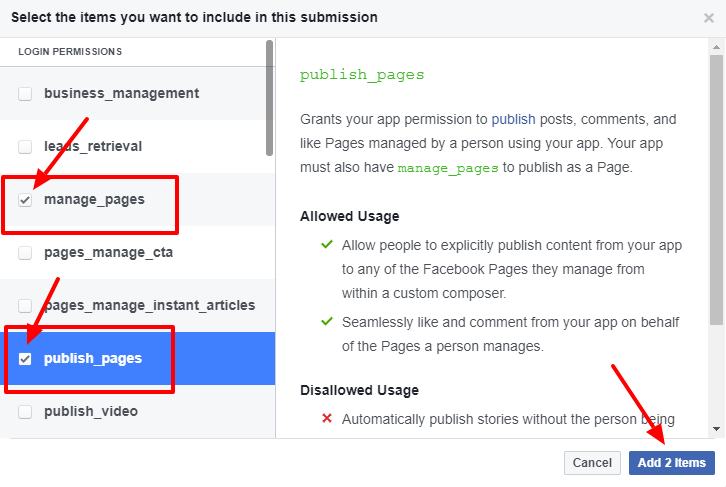
Task: Check the pages_manage_instant_articles checkbox
Action: (26, 305)
